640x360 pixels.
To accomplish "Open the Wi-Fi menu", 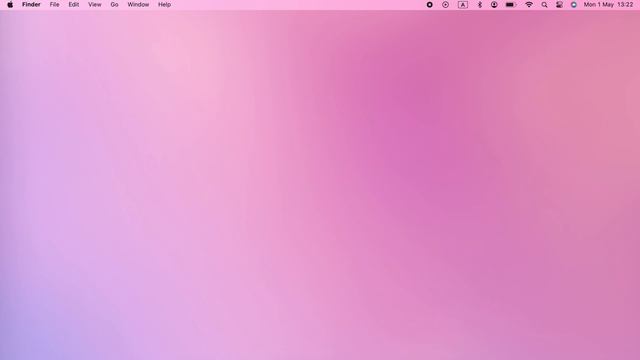I will [x=529, y=5].
